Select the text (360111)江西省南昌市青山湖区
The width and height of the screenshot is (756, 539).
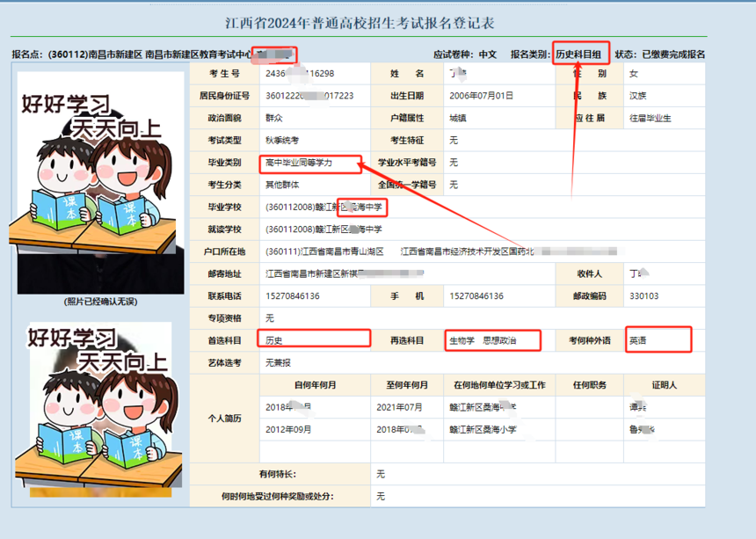click(324, 251)
